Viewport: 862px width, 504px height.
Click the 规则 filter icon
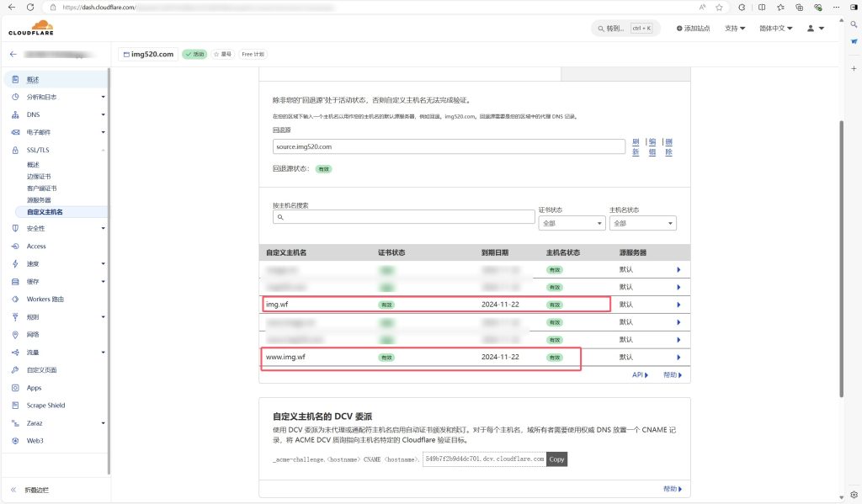[15, 317]
